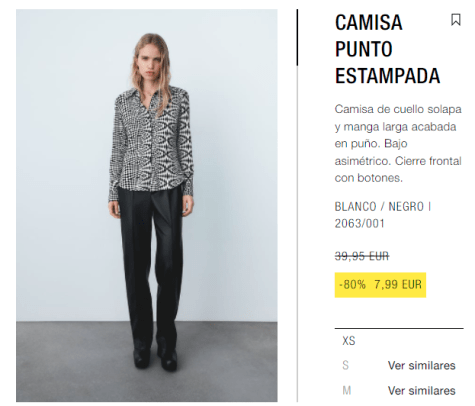This screenshot has height=406, width=475.
Task: Click the model's black boots in photo
Action: coord(156,357)
